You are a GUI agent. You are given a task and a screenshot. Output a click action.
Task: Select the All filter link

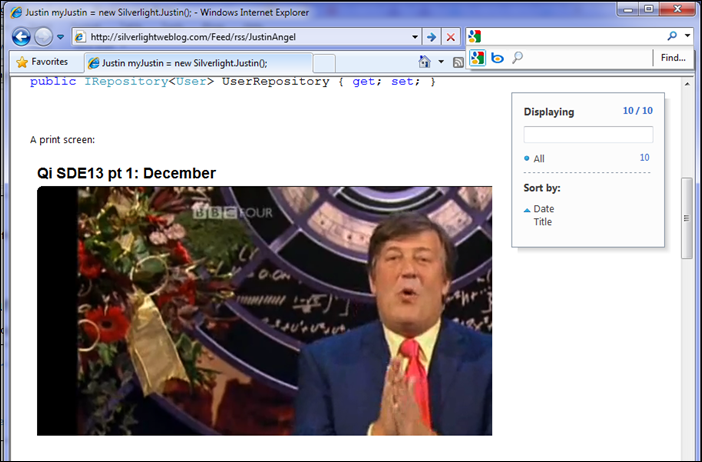539,158
